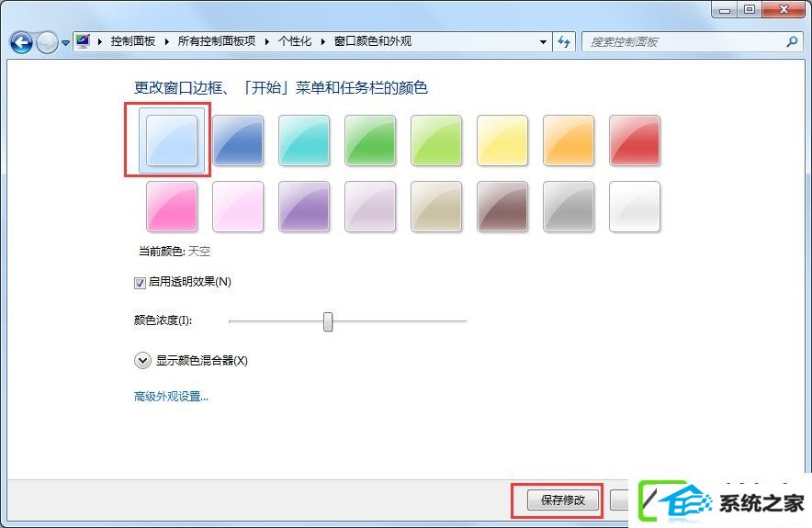Choose the gray Slate color swatch
Screen dimensions: 812x528
tap(569, 206)
